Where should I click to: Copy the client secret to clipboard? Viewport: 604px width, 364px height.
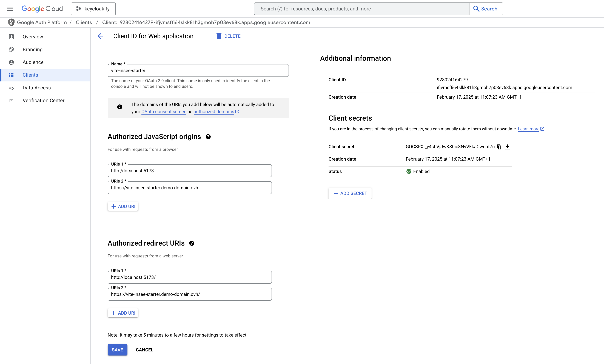(x=499, y=147)
